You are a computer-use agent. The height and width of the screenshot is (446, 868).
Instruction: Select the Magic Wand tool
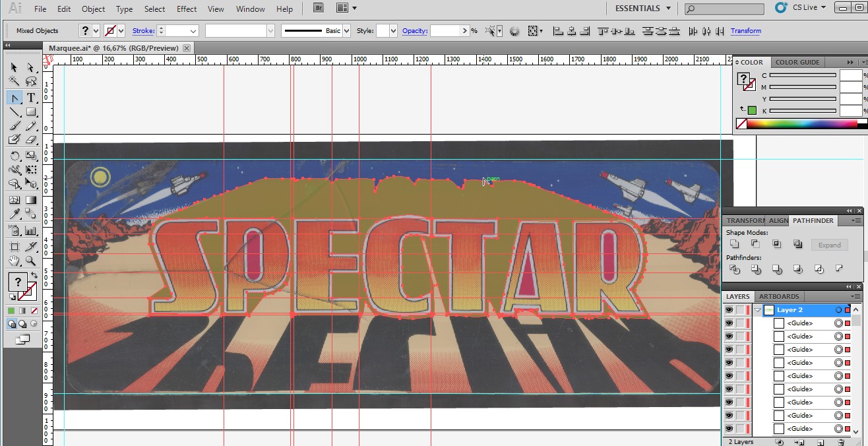click(14, 82)
